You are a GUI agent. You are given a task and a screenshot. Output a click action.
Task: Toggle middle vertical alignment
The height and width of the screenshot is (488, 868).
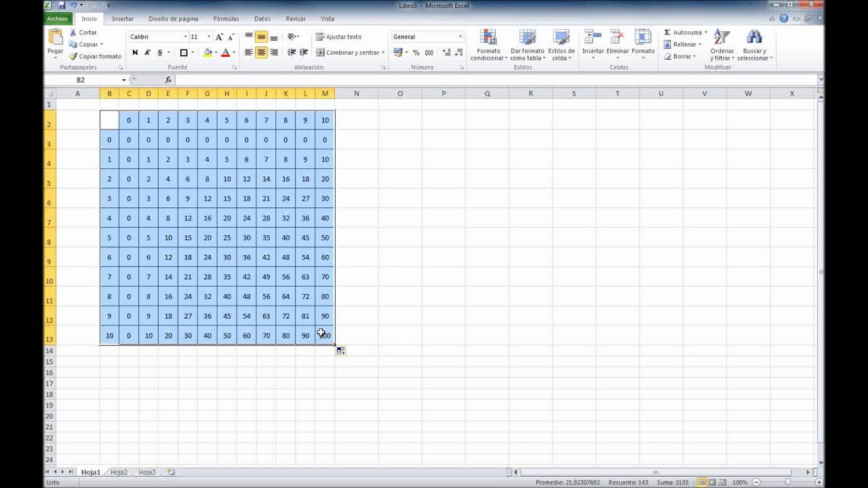coord(261,37)
